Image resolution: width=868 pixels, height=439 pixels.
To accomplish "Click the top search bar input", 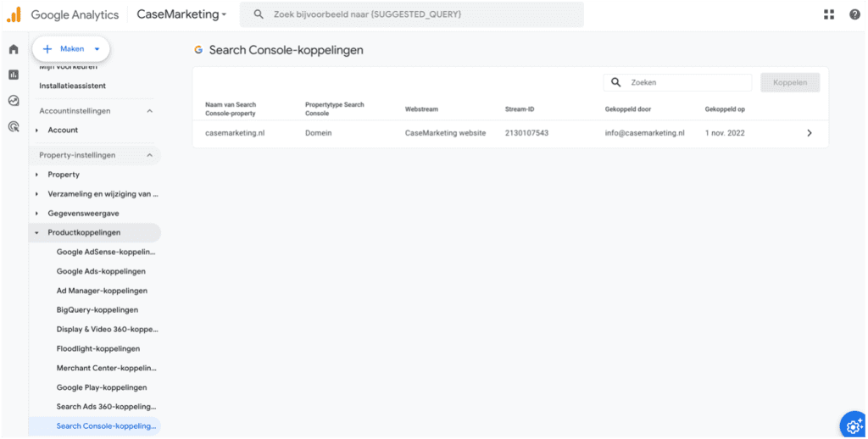I will click(x=411, y=14).
